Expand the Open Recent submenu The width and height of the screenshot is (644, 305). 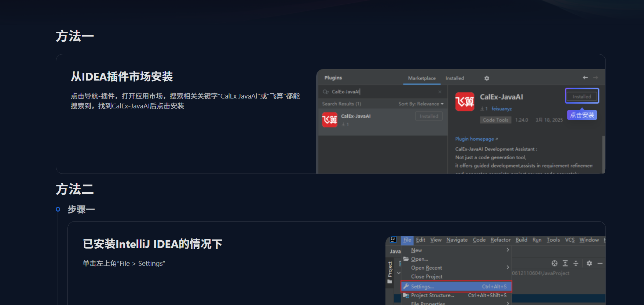(508, 267)
